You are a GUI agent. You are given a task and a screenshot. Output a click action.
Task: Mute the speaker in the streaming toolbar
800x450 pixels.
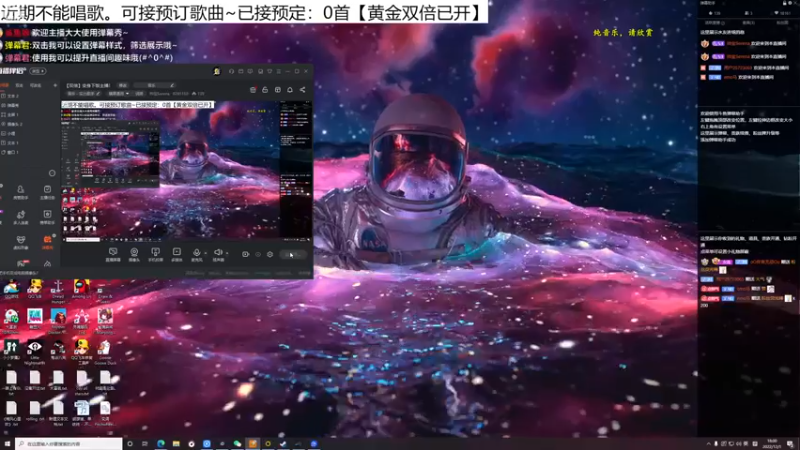click(218, 254)
